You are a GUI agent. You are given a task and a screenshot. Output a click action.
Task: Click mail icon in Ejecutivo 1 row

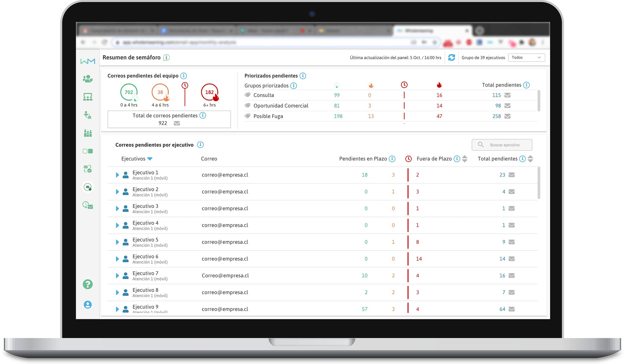(x=512, y=175)
